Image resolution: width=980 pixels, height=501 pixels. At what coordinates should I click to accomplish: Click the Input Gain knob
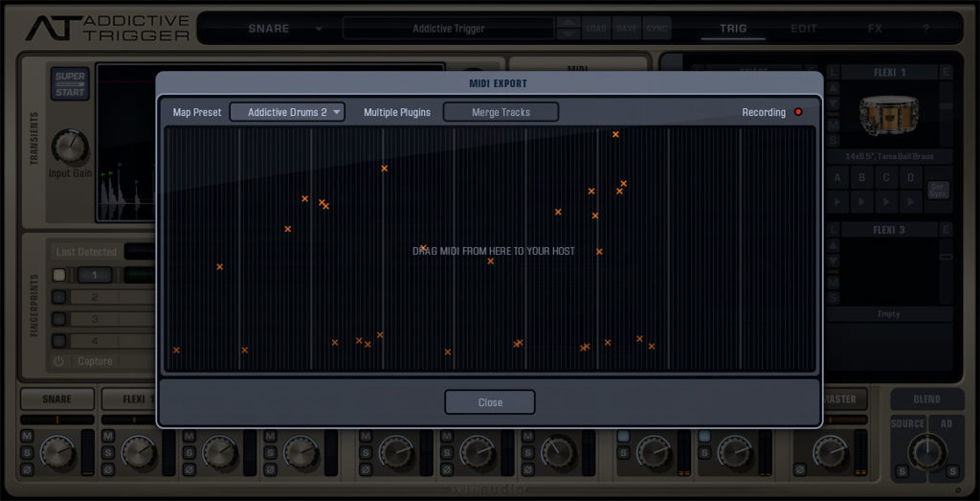(x=69, y=148)
